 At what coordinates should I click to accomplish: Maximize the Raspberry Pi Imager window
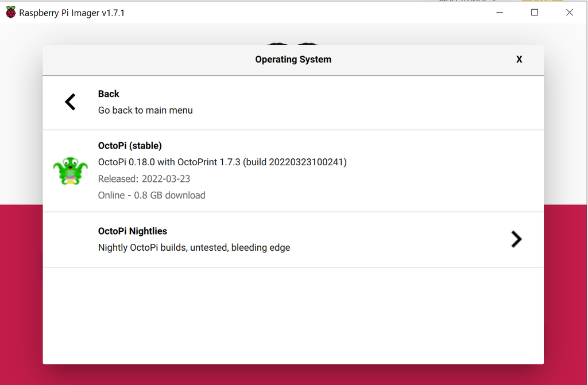pos(535,13)
